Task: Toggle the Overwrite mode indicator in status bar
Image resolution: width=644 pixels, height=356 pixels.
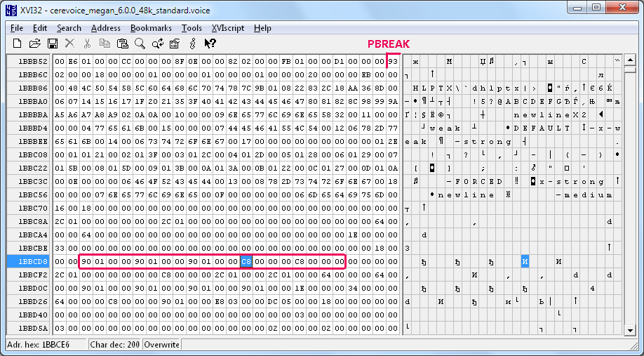Action: pyautogui.click(x=162, y=345)
